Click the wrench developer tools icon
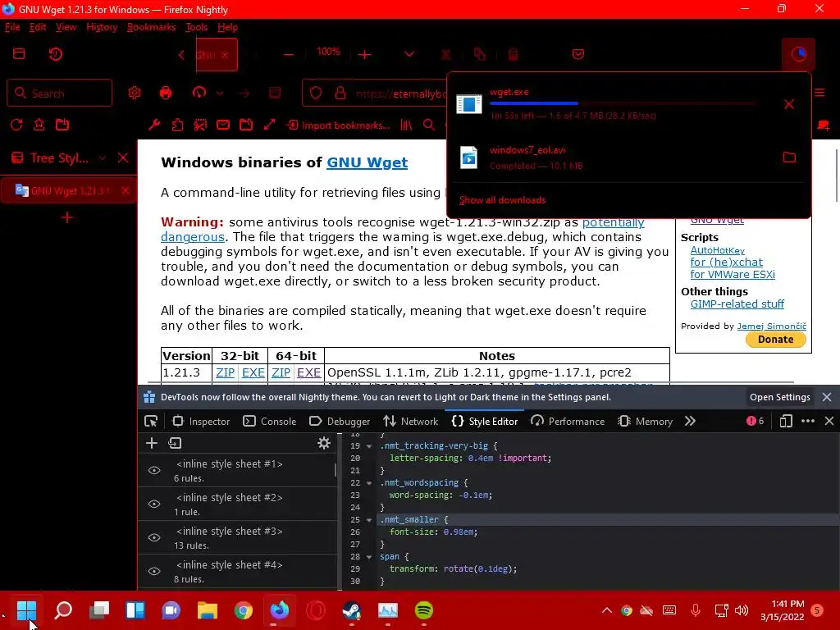This screenshot has width=840, height=630. (x=154, y=125)
